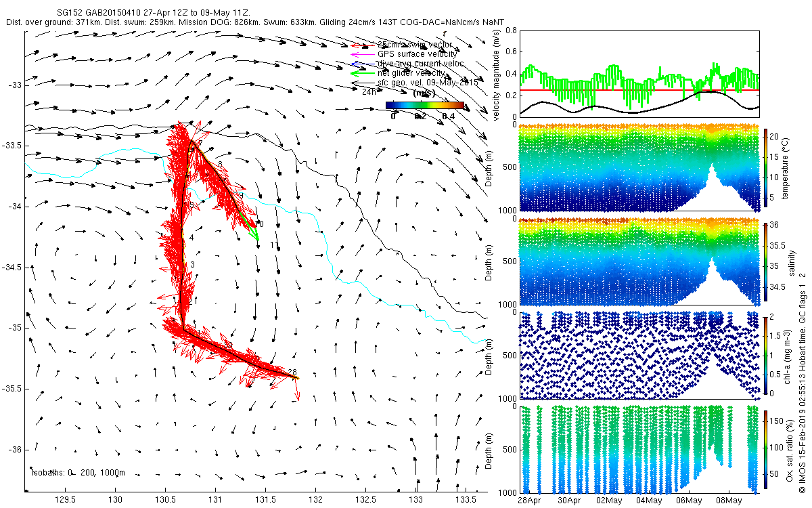
Task: Click waypoint number 3 on glider track
Action: tap(192, 265)
